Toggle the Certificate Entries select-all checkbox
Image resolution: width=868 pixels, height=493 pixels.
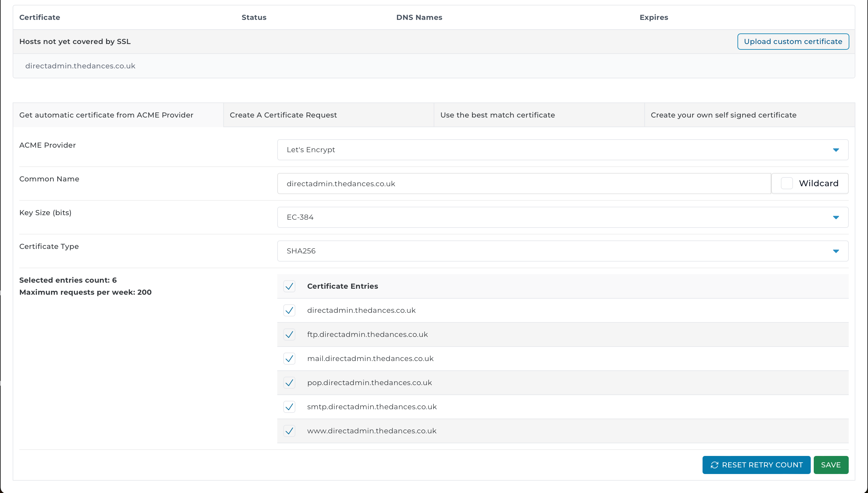(x=289, y=286)
